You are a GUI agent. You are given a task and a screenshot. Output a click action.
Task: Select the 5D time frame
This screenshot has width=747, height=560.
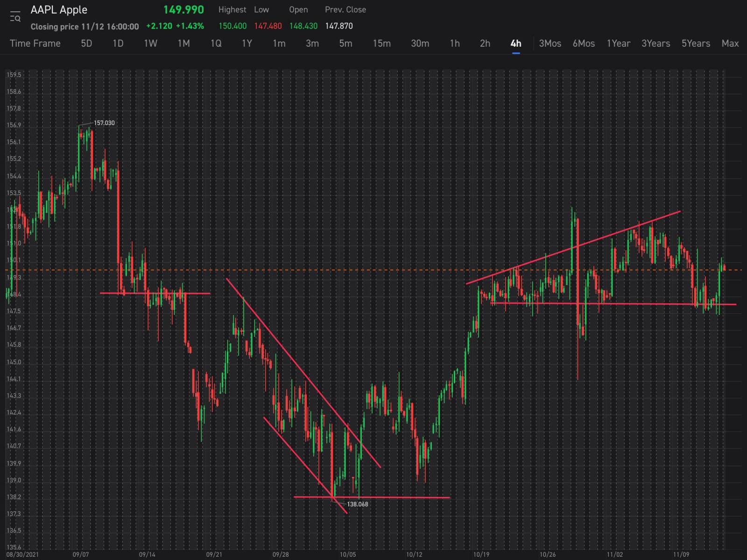coord(86,43)
